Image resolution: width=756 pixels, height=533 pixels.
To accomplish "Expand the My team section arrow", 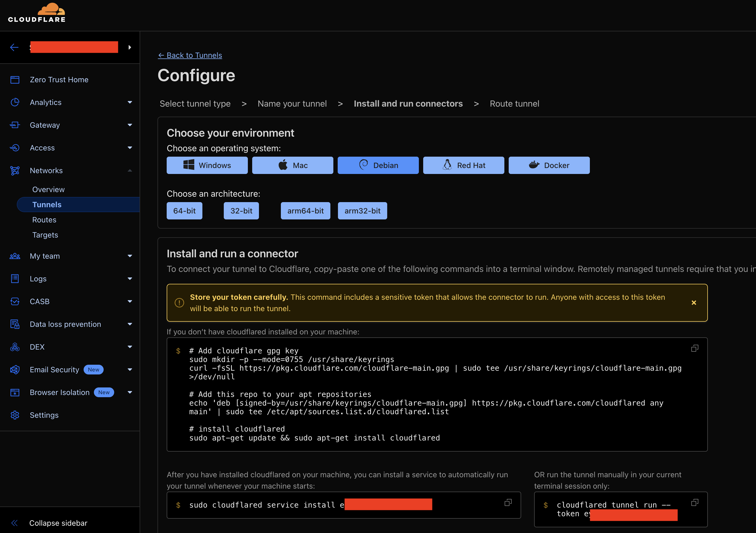I will coord(130,256).
